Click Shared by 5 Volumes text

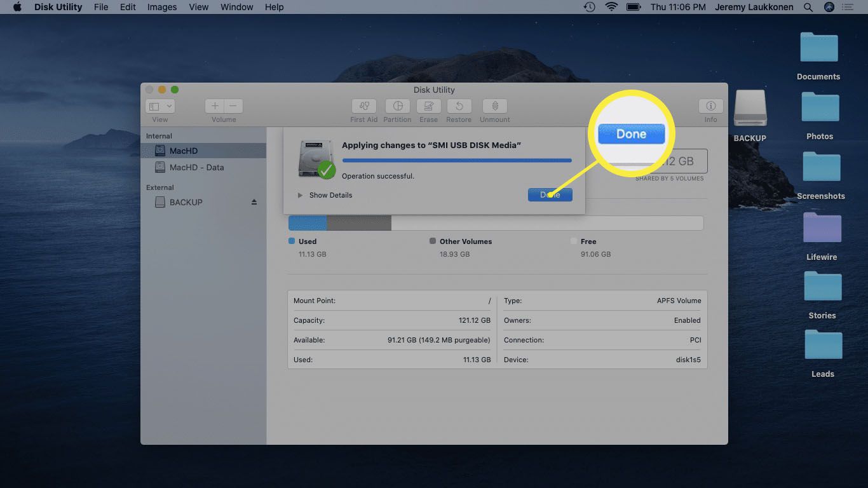669,179
